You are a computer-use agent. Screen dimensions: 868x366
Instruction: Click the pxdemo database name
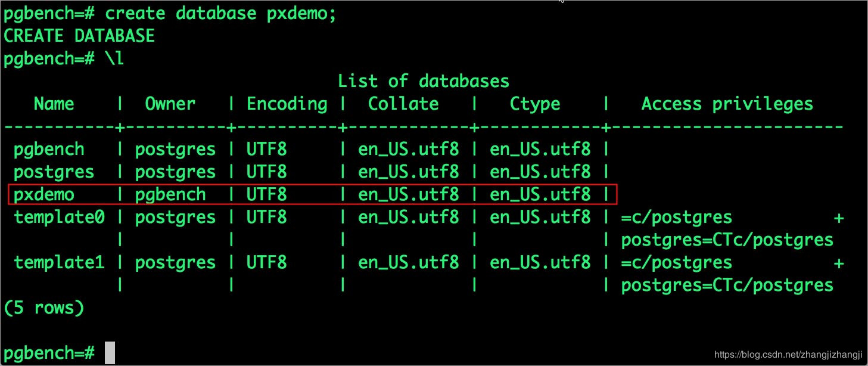[x=44, y=195]
